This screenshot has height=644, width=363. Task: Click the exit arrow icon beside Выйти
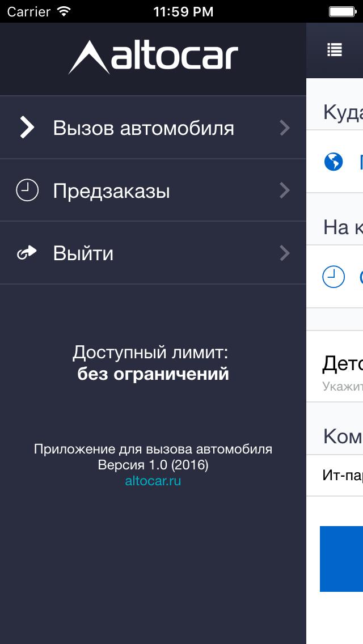tap(27, 253)
